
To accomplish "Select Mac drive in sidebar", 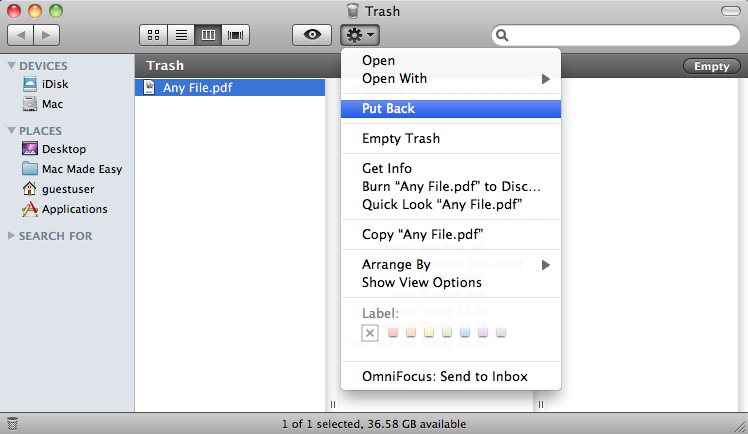I will [52, 104].
